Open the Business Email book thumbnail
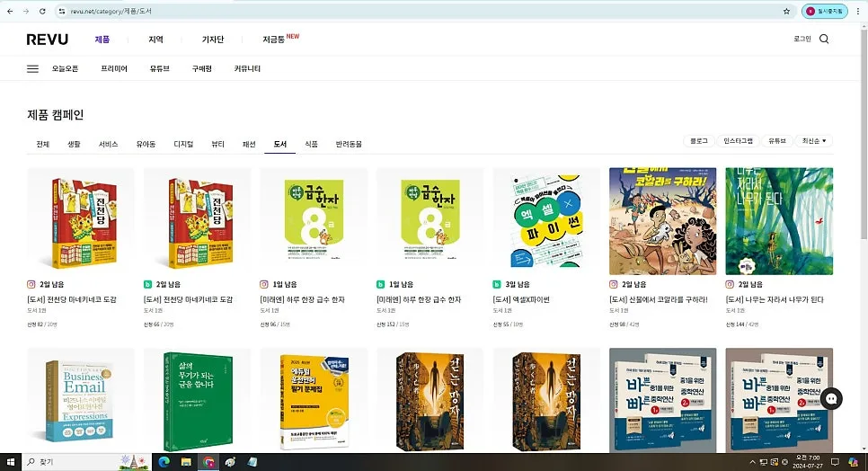Image resolution: width=868 pixels, height=471 pixels. tap(81, 401)
